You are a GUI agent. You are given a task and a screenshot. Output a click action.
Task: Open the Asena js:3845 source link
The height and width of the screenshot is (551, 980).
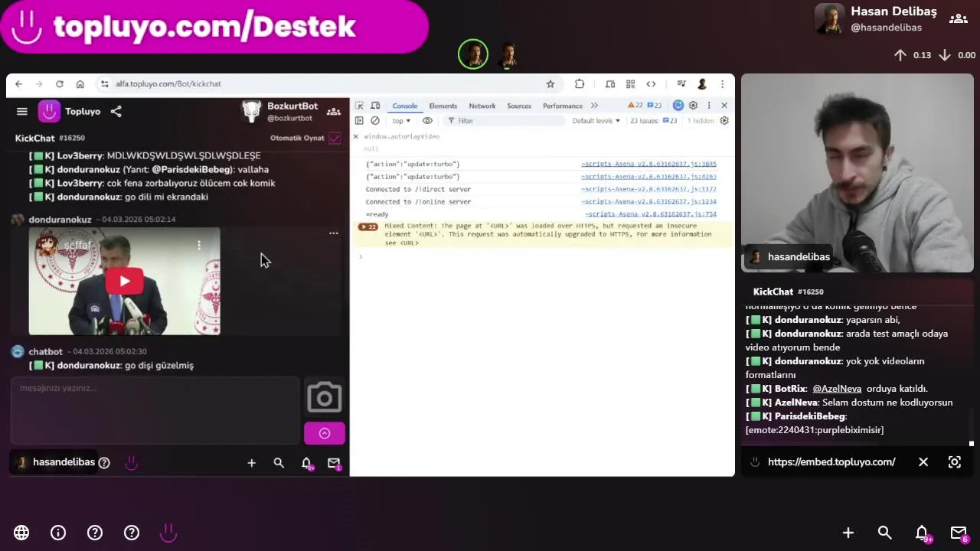click(648, 165)
